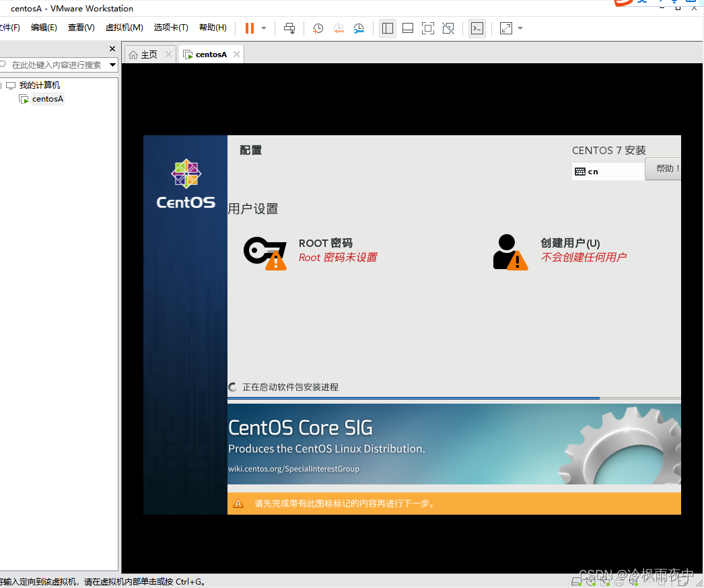Click the home icon on 主页 tab
Screen dimensions: 704x588
tap(133, 54)
